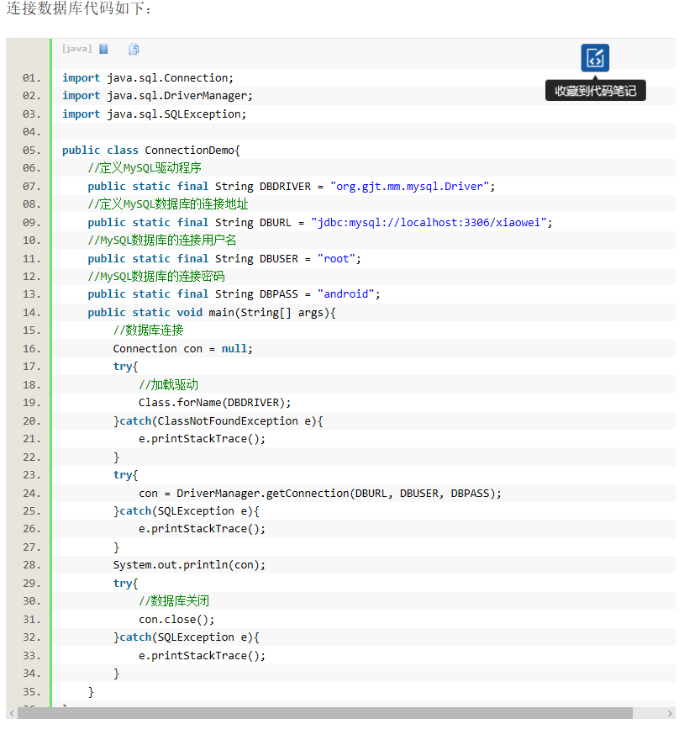Click the comment //数据库连接
This screenshot has height=740, width=700.
tap(148, 330)
